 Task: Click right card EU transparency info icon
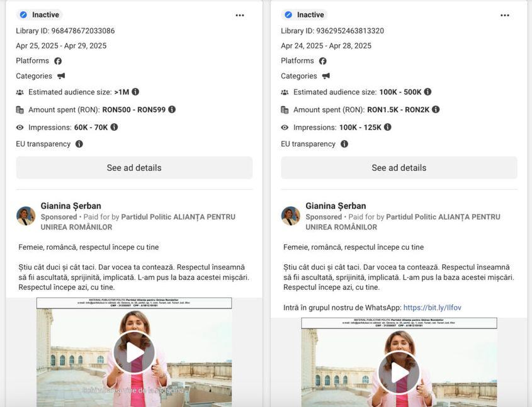click(x=344, y=144)
